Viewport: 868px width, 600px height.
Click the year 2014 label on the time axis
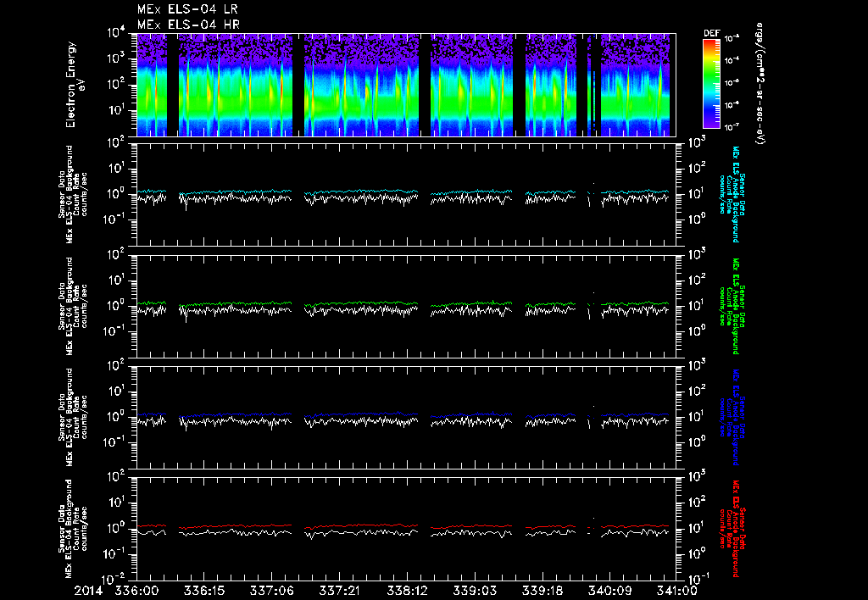(88, 591)
